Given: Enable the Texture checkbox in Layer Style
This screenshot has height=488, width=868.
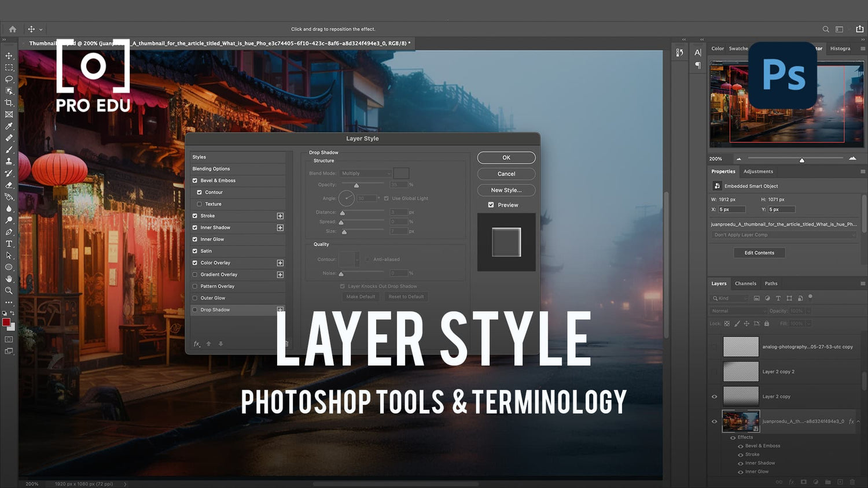Looking at the screenshot, I should point(200,204).
